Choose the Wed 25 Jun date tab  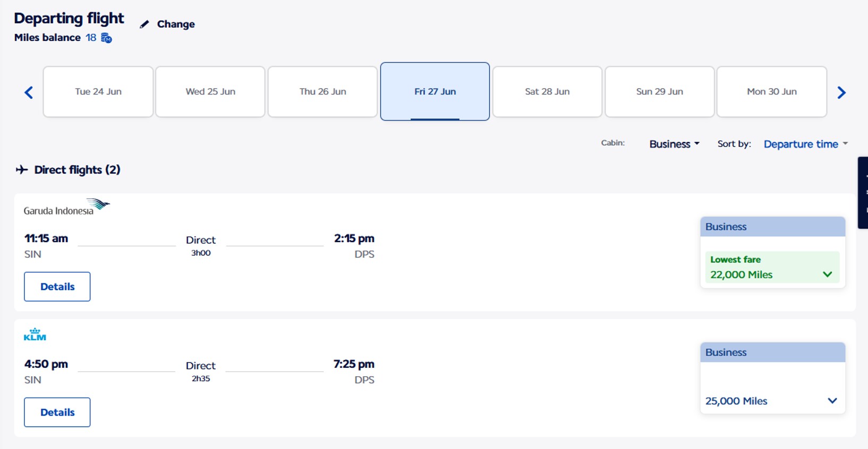point(210,92)
